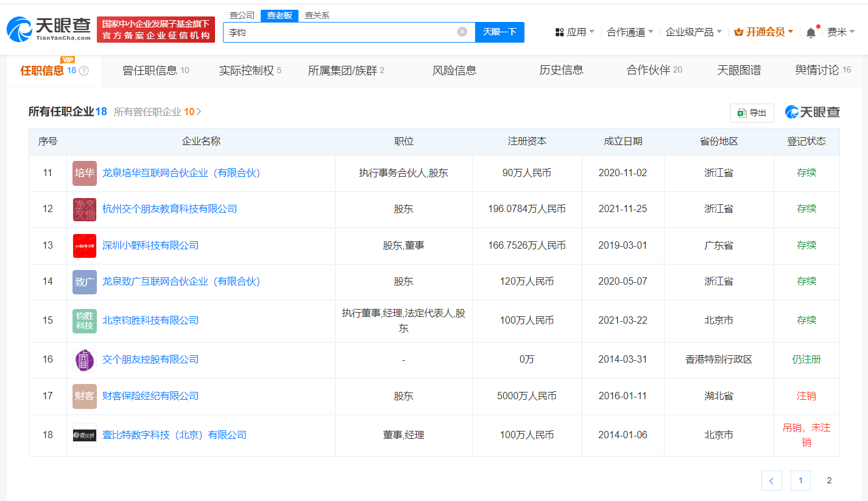Open 所有曾任职企业 10 link
This screenshot has height=501, width=868.
[156, 112]
